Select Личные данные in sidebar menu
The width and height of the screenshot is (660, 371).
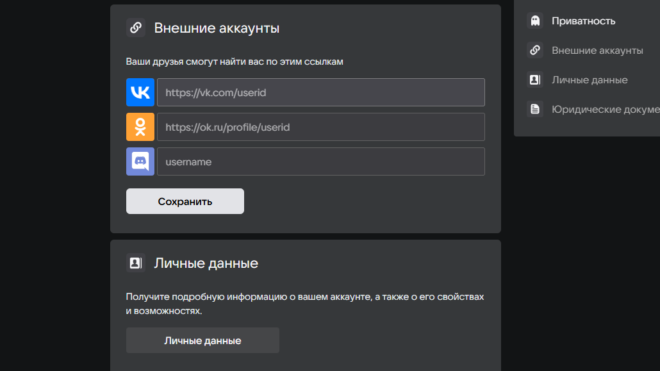pyautogui.click(x=589, y=80)
